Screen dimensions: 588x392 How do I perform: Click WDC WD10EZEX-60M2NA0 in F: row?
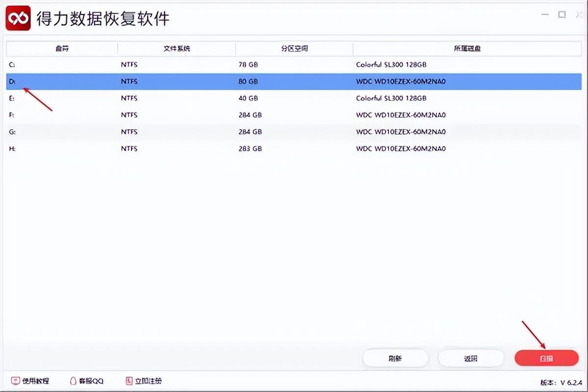click(401, 115)
